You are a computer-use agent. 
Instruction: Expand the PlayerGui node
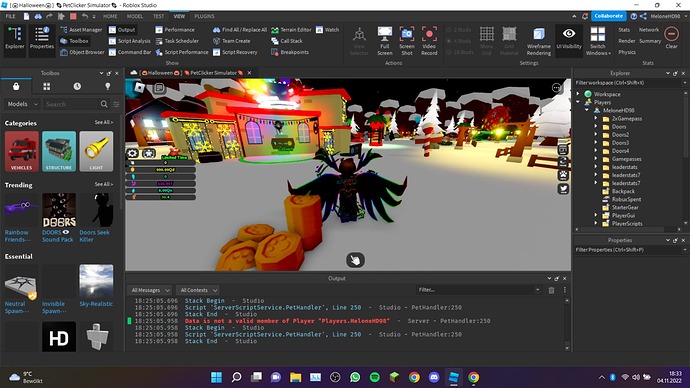[596, 216]
